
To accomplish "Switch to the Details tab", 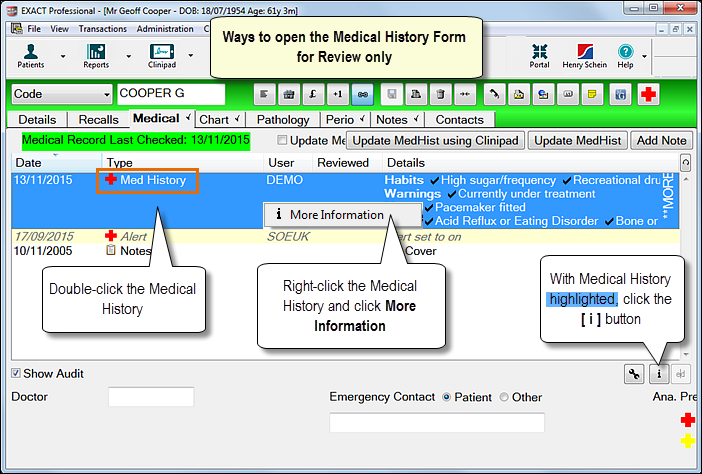I will (37, 120).
